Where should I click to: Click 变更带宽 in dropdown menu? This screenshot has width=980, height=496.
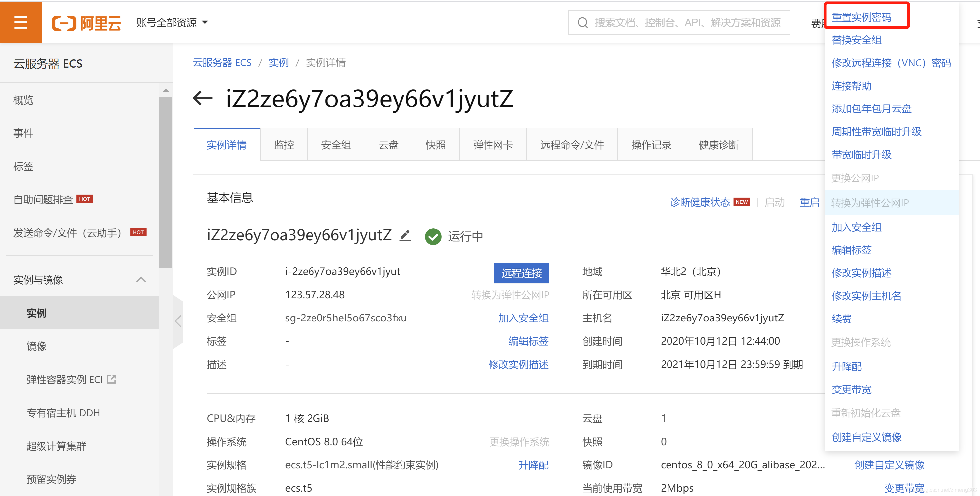851,389
